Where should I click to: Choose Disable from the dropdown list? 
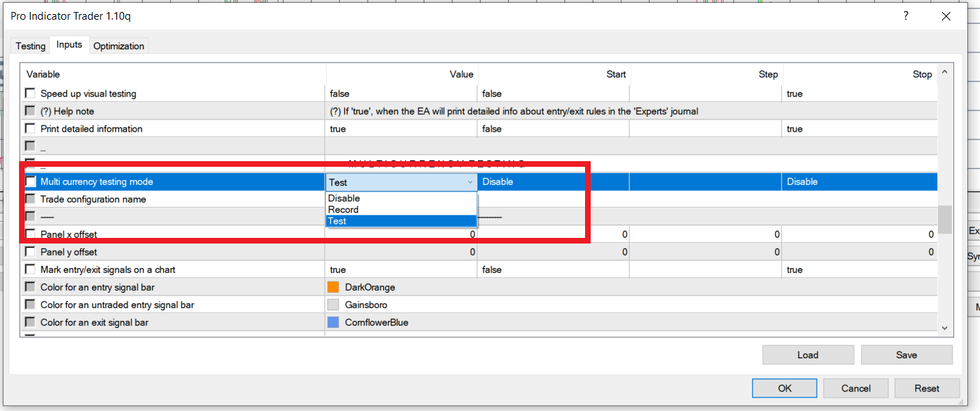401,198
